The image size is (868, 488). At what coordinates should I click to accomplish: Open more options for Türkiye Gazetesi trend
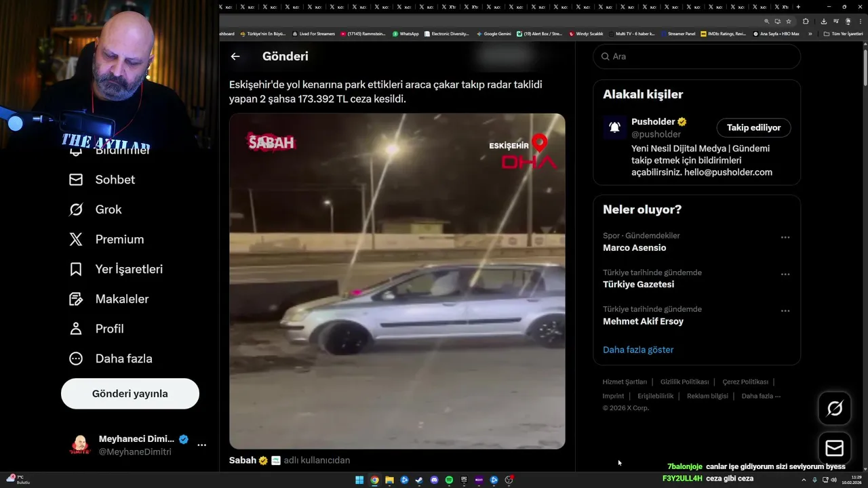pos(785,274)
